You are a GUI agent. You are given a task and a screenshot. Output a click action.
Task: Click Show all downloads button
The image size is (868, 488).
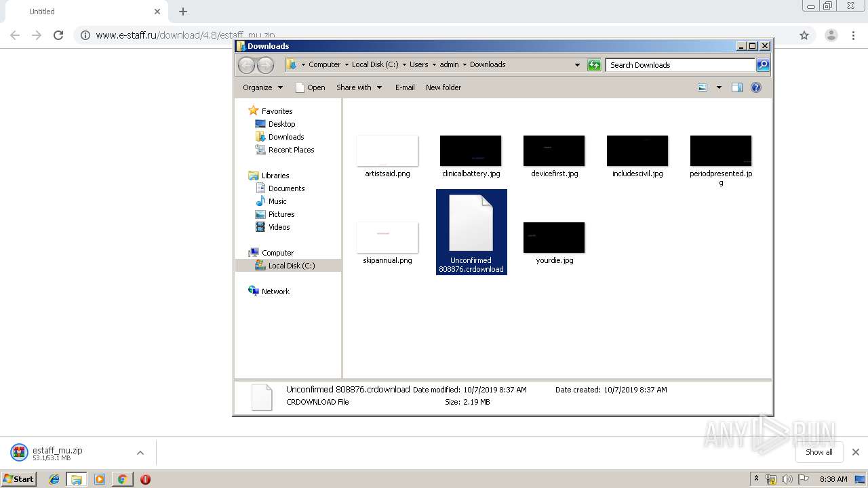[818, 452]
